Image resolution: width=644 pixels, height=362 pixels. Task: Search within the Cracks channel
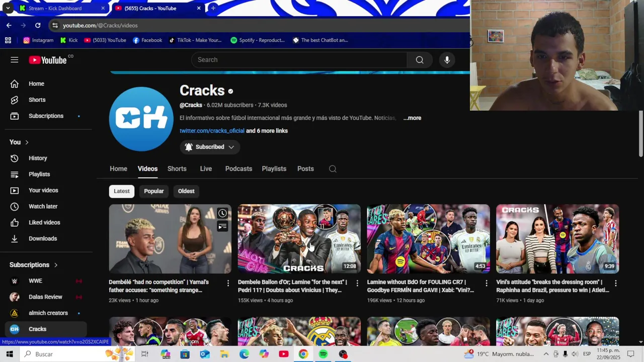[333, 169]
